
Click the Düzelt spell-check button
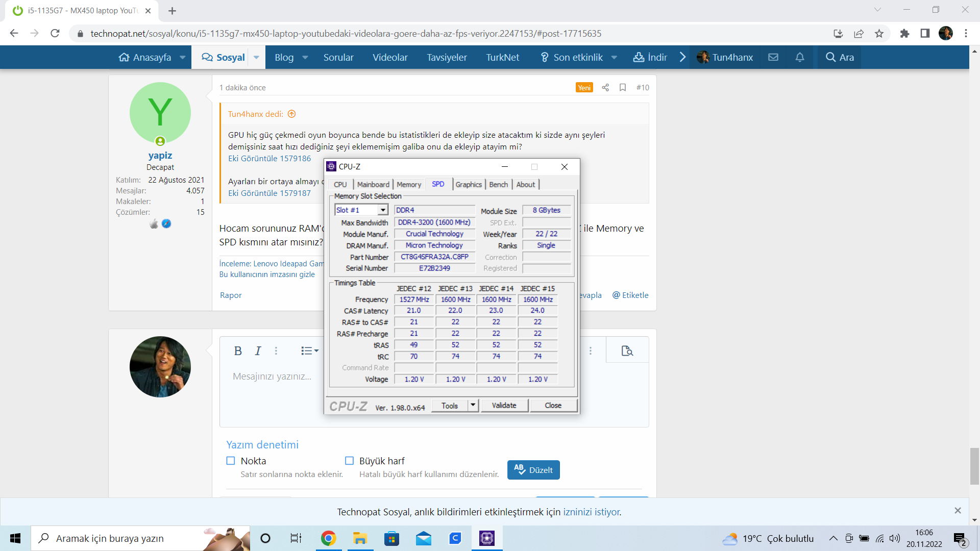point(533,470)
